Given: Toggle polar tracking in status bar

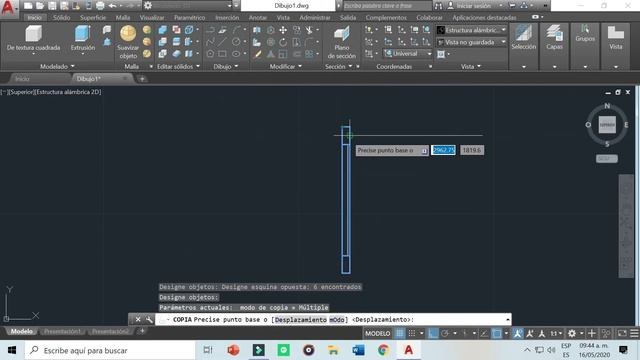Looking at the screenshot, I should [445, 333].
